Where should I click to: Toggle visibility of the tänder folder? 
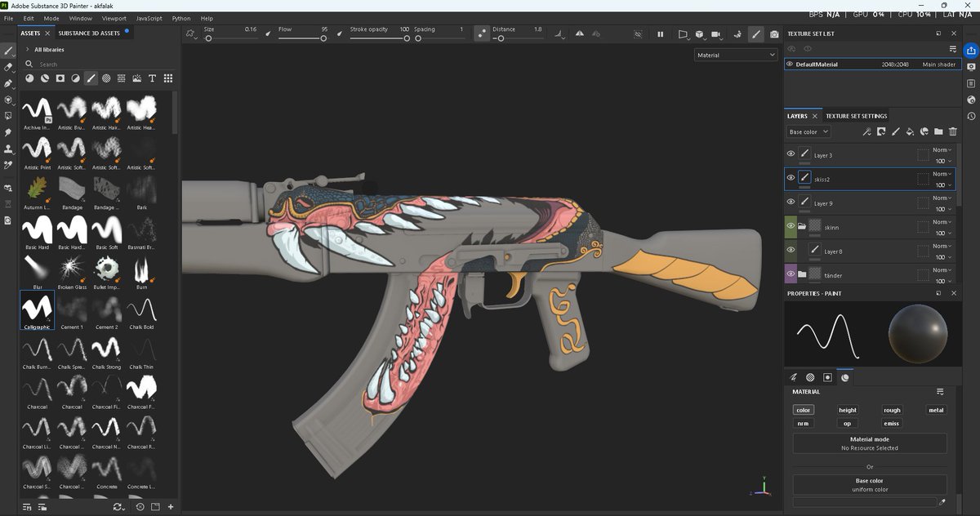pyautogui.click(x=791, y=274)
